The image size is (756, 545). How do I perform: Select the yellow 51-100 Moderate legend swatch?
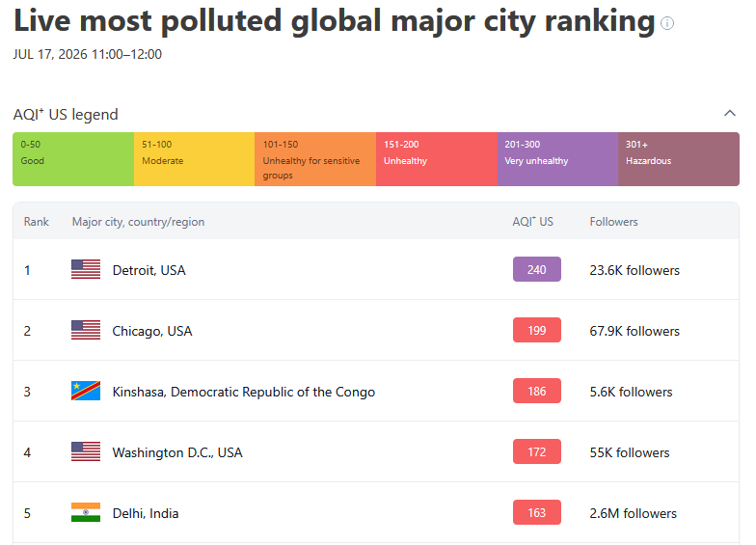coord(195,159)
